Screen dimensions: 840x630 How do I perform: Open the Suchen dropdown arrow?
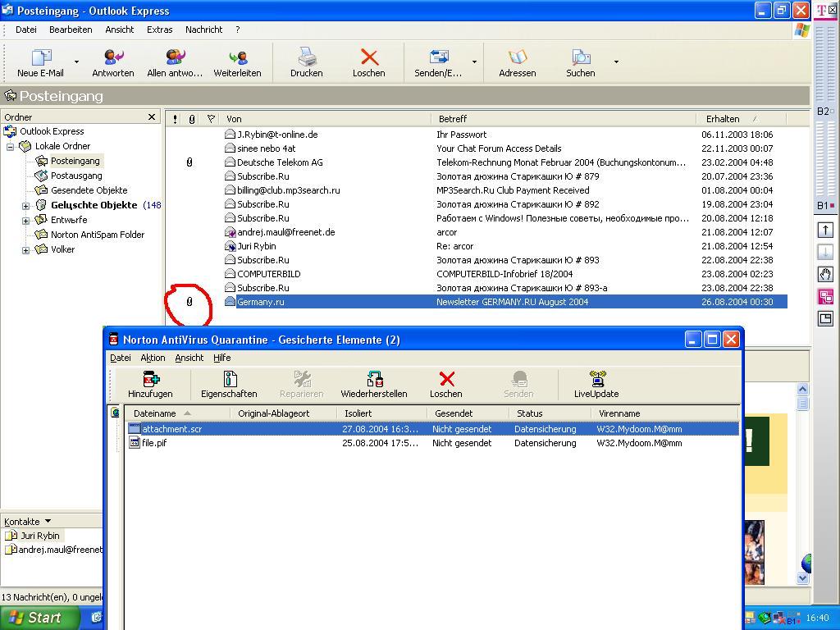(x=616, y=62)
